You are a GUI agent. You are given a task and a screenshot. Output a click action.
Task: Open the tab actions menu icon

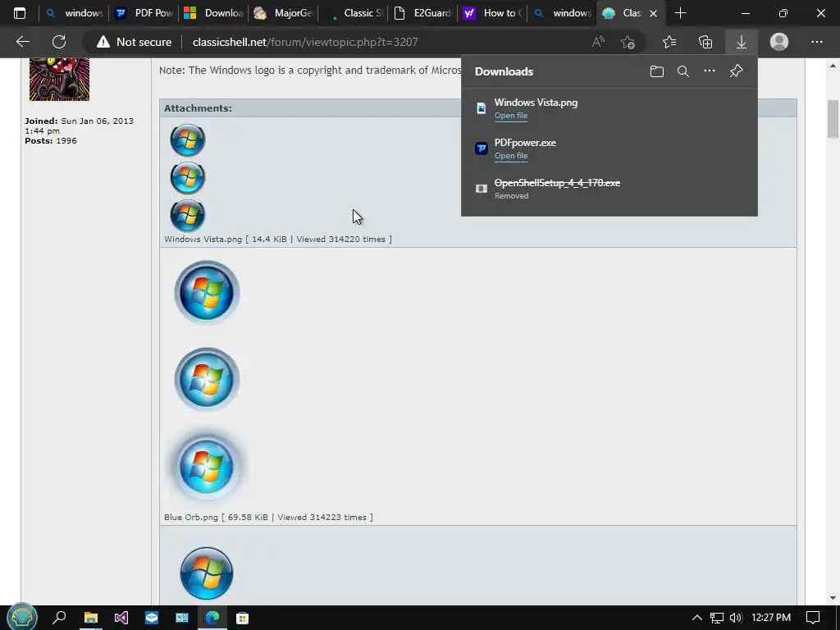pos(20,13)
